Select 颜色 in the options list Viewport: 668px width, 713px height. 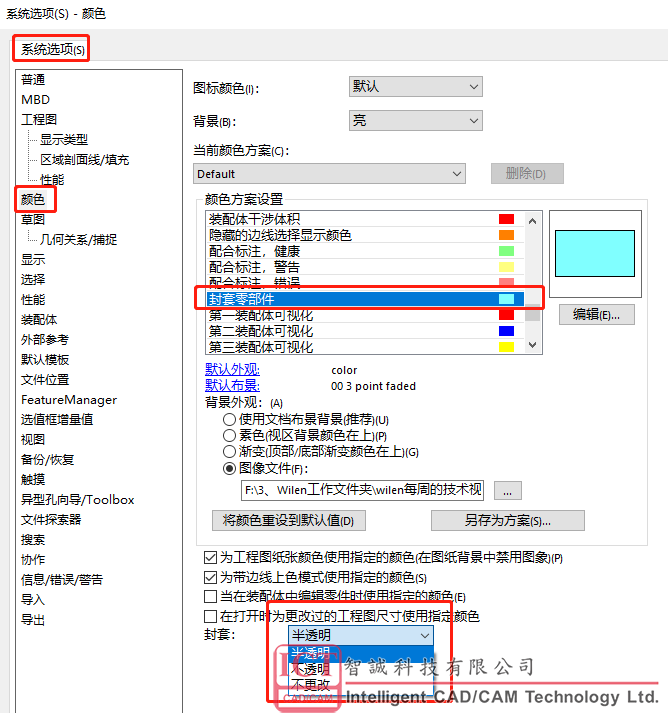[x=33, y=200]
